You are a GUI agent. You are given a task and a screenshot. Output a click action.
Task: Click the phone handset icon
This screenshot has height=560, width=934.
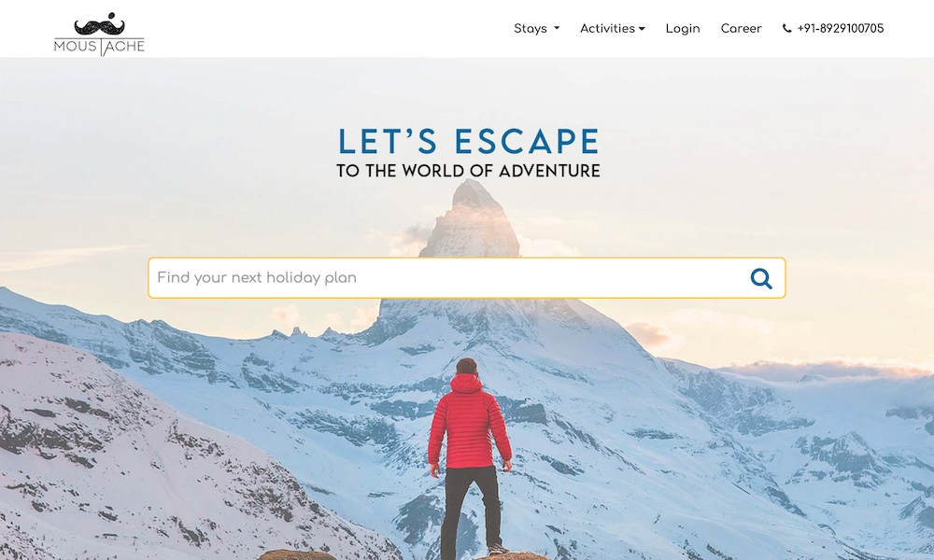(786, 29)
